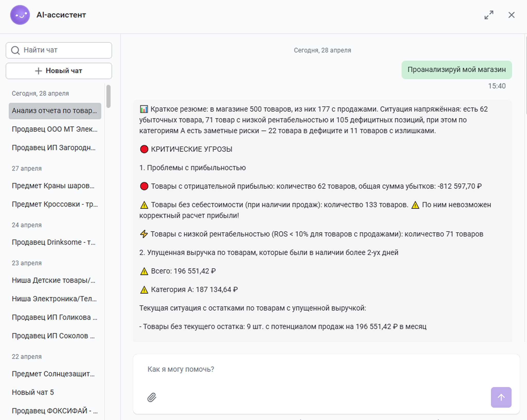Click the purple AI assistant avatar
Screen dimensions: 527x420
tap(20, 15)
